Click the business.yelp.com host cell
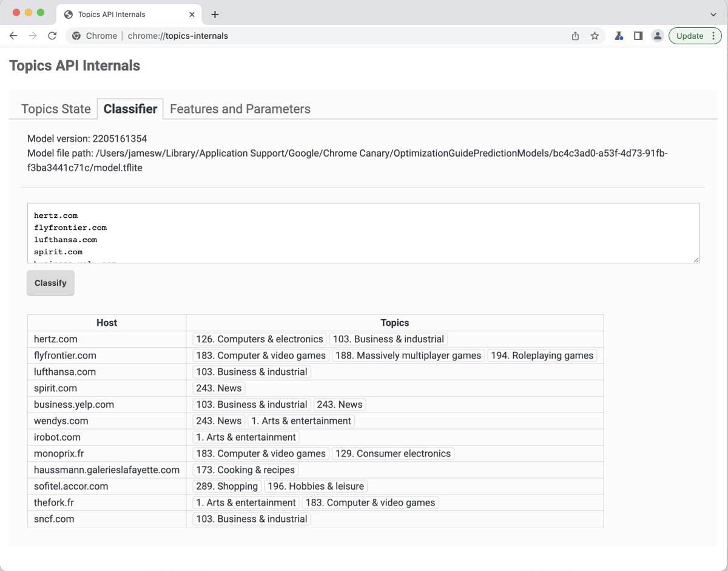 pyautogui.click(x=107, y=405)
